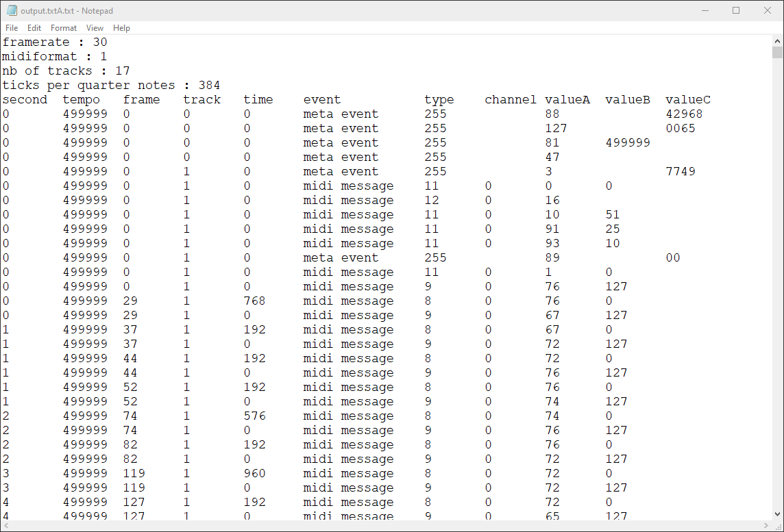Screen dimensions: 784x532
Task: Click the vertical scrollbar thumb
Action: coord(777,53)
